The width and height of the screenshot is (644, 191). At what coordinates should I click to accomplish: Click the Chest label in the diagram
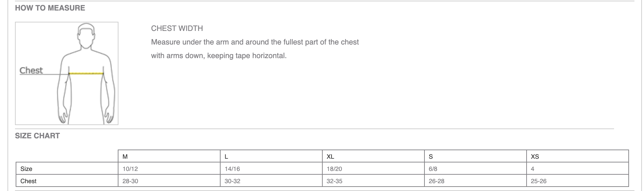31,70
